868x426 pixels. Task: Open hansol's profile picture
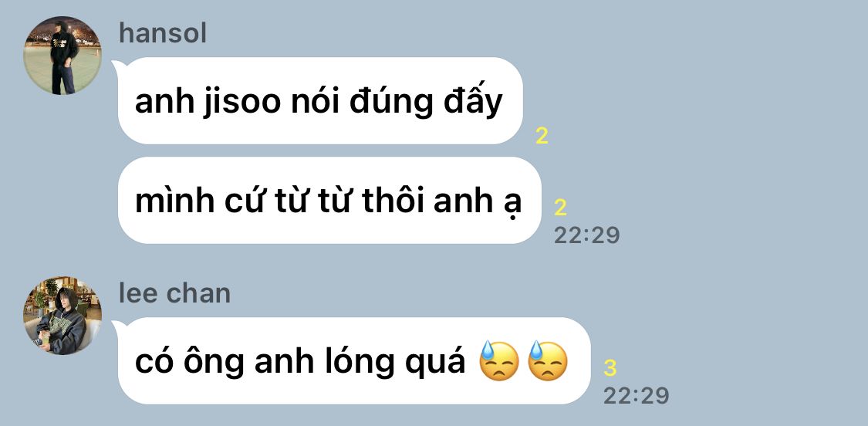(62, 56)
